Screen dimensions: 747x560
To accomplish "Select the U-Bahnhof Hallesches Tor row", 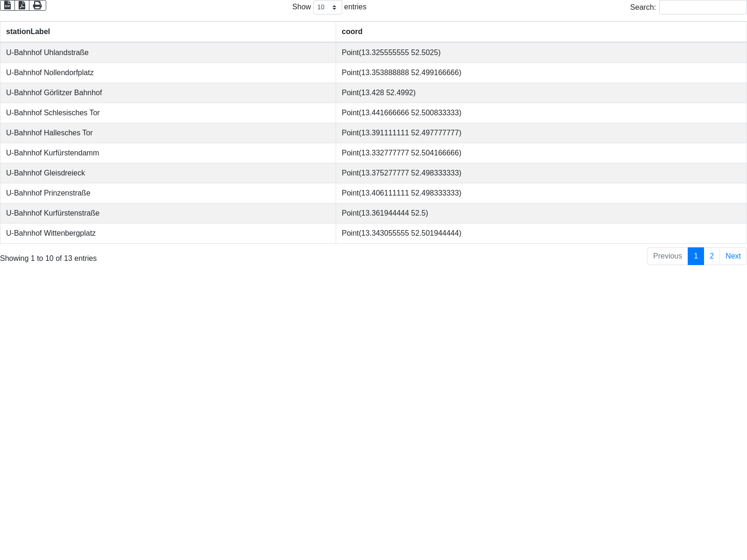I will 49,133.
